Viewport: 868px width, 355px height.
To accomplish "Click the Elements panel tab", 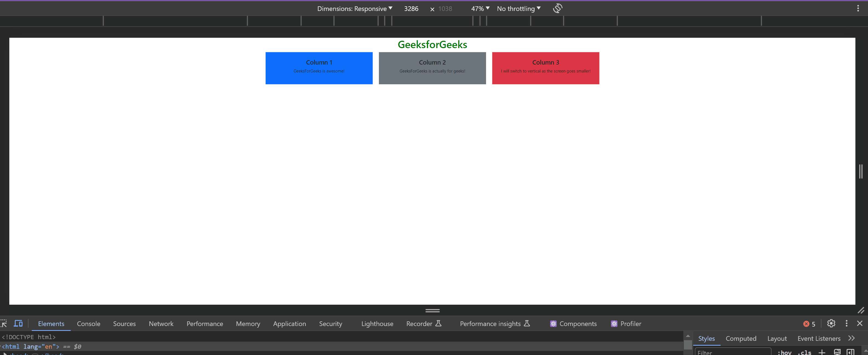I will click(x=52, y=324).
